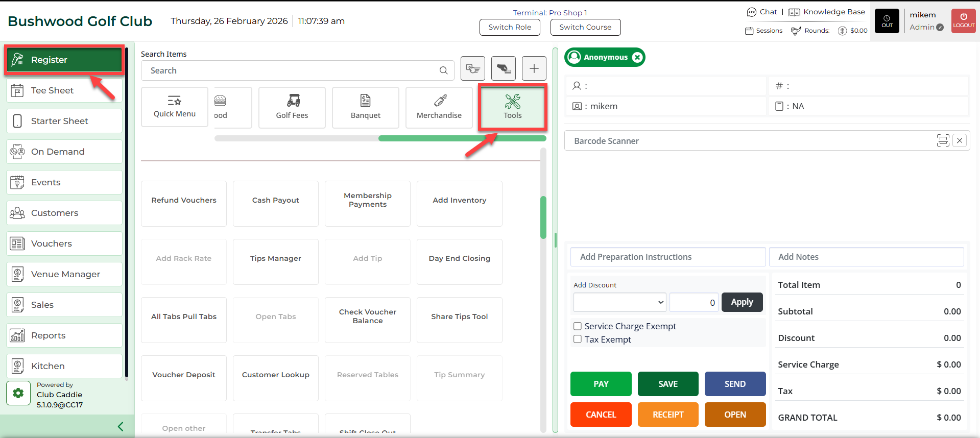The height and width of the screenshot is (438, 980).
Task: Click the Switch Course button
Action: (x=585, y=27)
